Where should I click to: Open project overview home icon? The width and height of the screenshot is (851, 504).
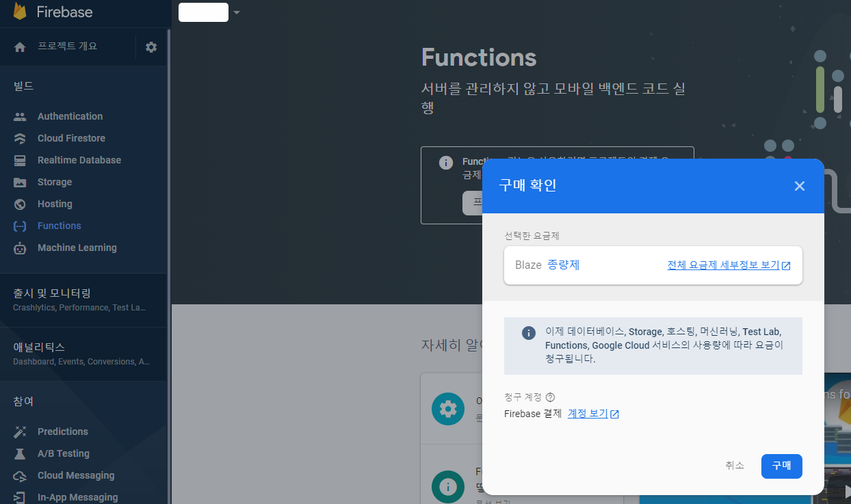pyautogui.click(x=20, y=47)
